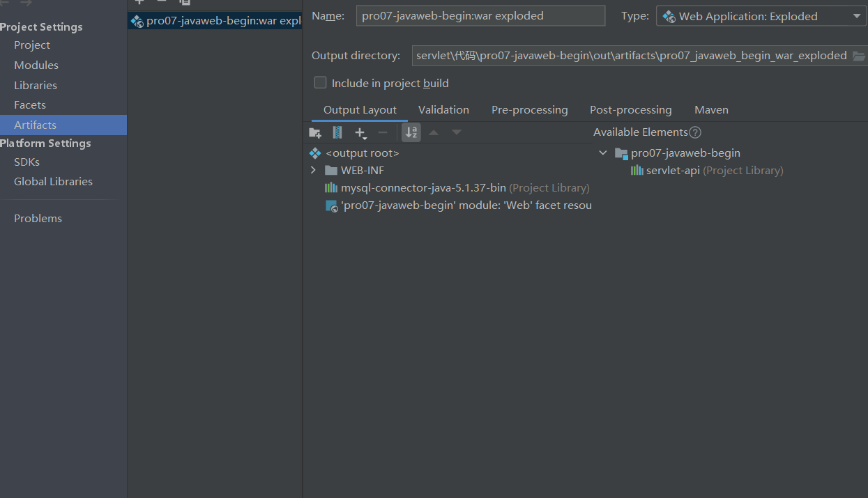Viewport: 868px width, 498px height.
Task: Click the Create Archive icon in Output Layout toolbar
Action: [x=337, y=132]
